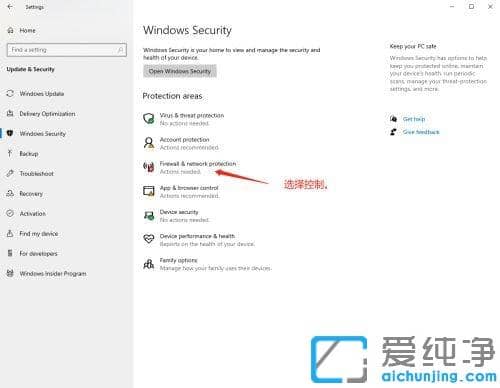This screenshot has height=388, width=500.
Task: Click the Open Windows Security button
Action: pyautogui.click(x=180, y=71)
